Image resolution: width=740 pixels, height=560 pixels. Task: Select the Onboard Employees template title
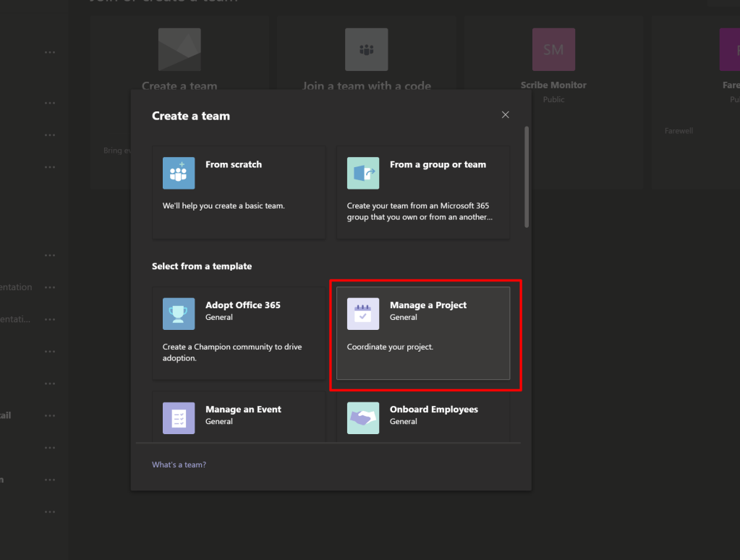tap(433, 410)
